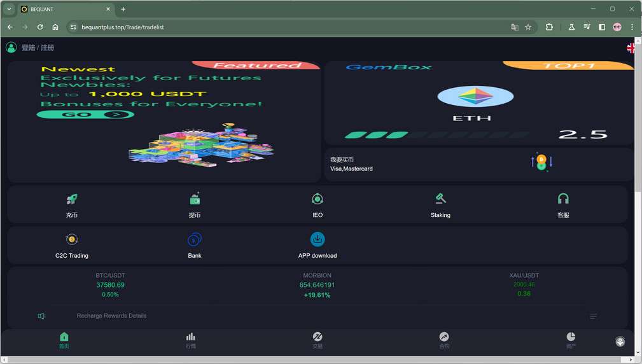Image resolution: width=642 pixels, height=364 pixels.
Task: Reload the page
Action: tap(40, 27)
